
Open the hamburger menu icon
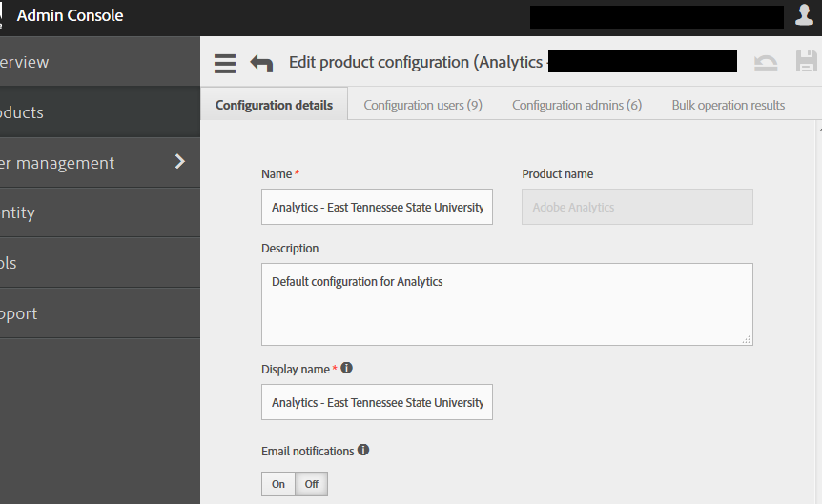click(x=225, y=63)
